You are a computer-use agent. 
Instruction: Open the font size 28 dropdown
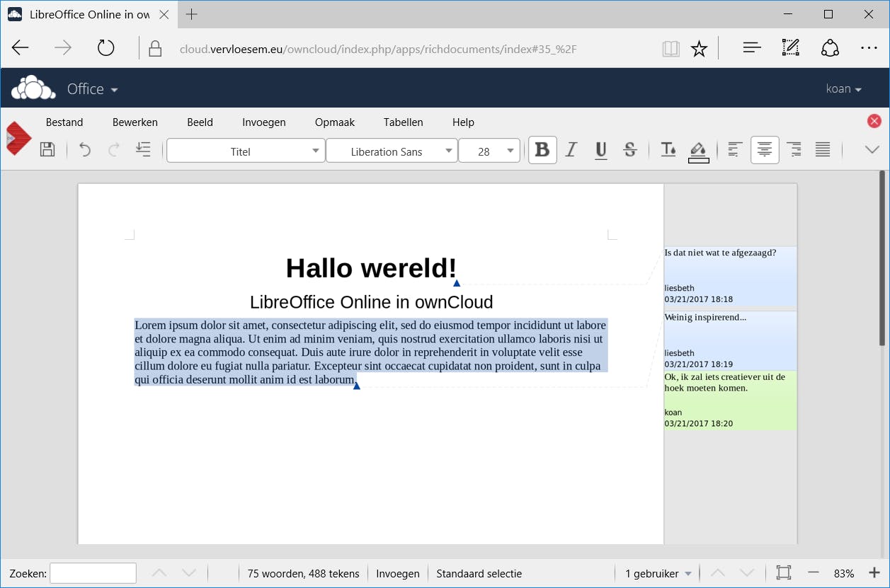tap(489, 151)
